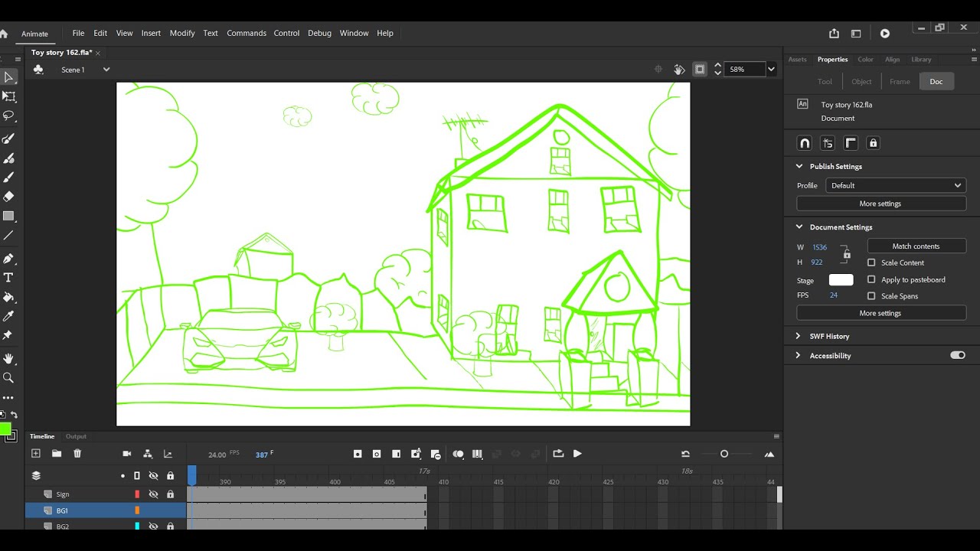
Task: Enable the Scale Content checkbox
Action: pos(871,262)
